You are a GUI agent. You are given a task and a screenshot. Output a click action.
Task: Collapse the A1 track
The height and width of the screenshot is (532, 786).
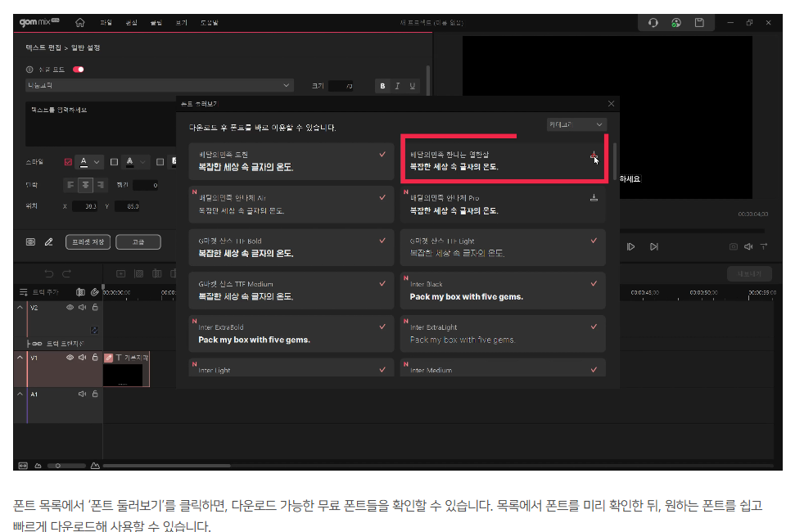tap(20, 394)
